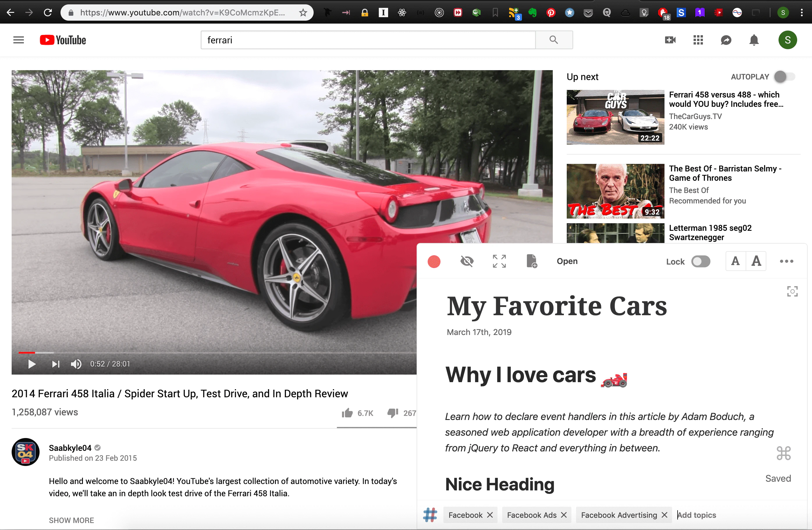Click the hashtag topics icon
The width and height of the screenshot is (812, 530).
430,515
